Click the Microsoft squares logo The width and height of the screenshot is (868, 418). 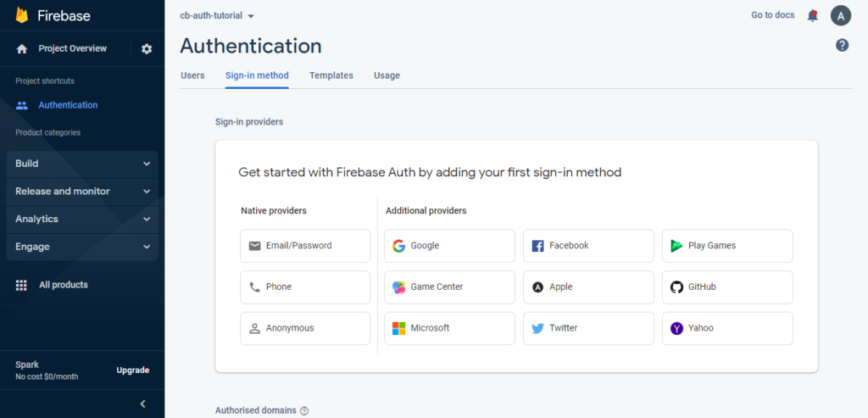(x=398, y=328)
